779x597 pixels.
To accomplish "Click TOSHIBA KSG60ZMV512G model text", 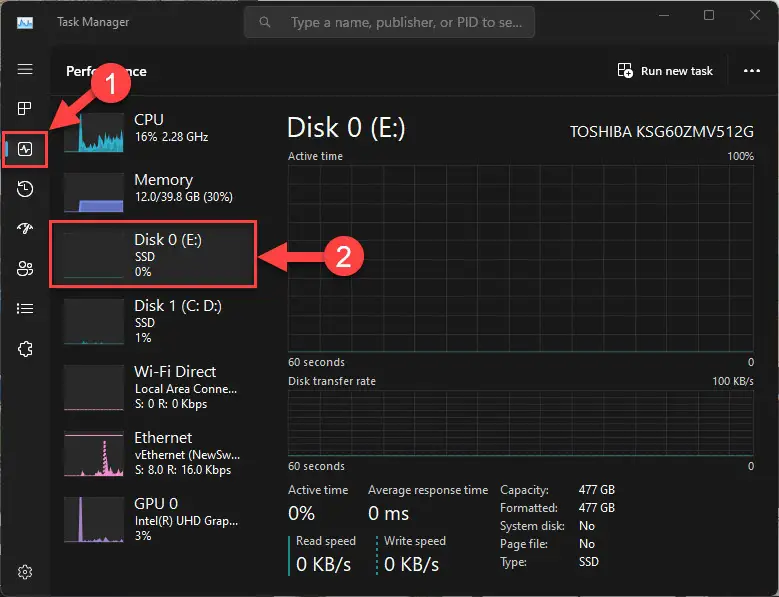I will pos(661,132).
